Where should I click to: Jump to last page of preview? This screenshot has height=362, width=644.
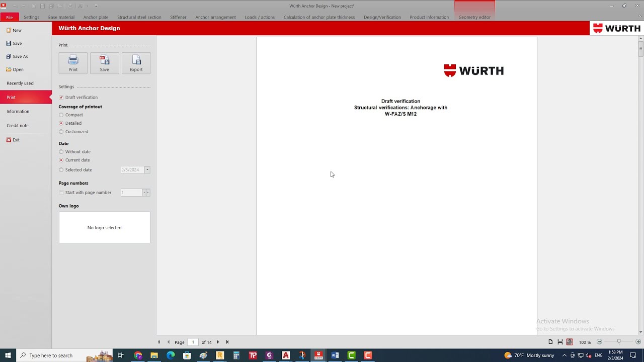(x=227, y=342)
